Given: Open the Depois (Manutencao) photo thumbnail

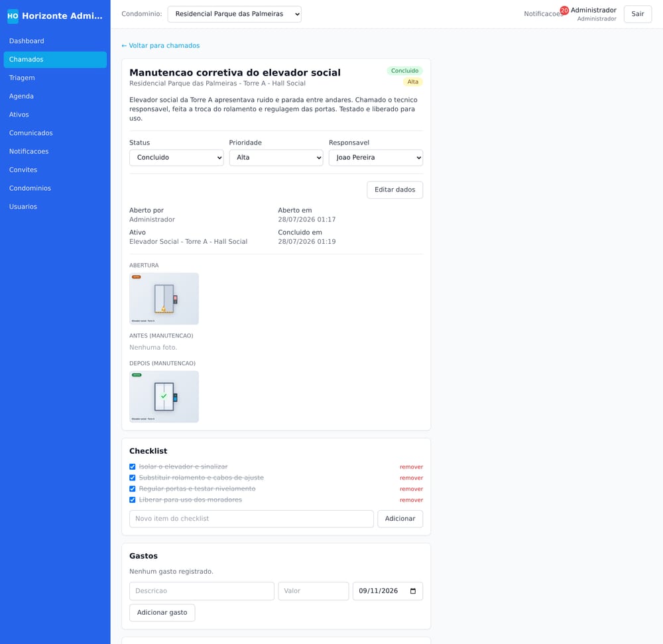Looking at the screenshot, I should click(164, 397).
